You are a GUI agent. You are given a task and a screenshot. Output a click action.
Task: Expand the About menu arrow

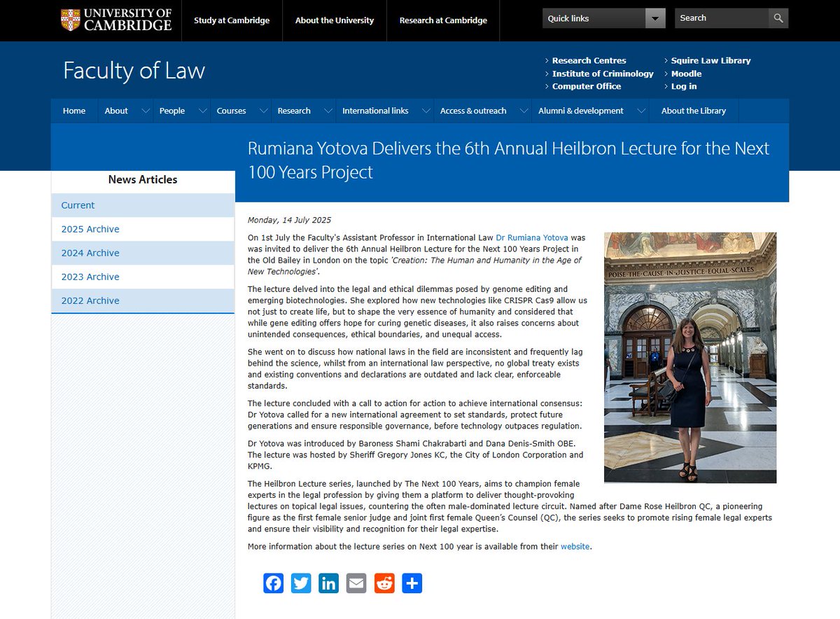pos(146,111)
